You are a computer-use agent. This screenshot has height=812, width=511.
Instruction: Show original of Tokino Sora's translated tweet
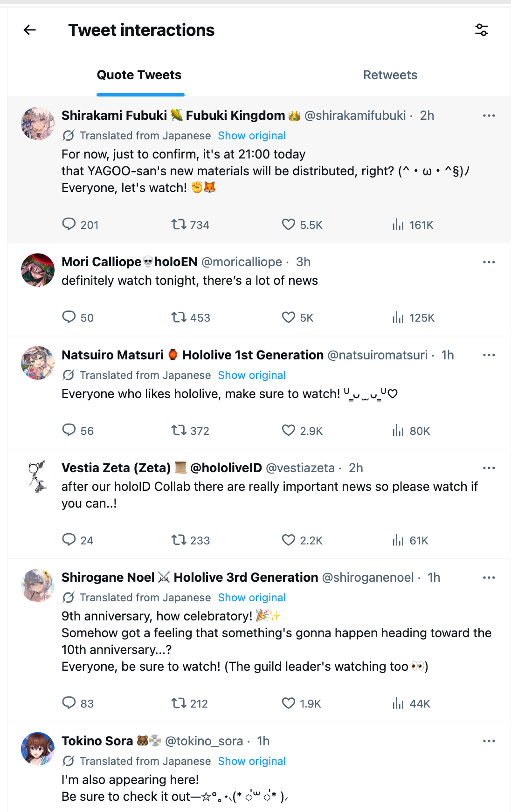252,761
